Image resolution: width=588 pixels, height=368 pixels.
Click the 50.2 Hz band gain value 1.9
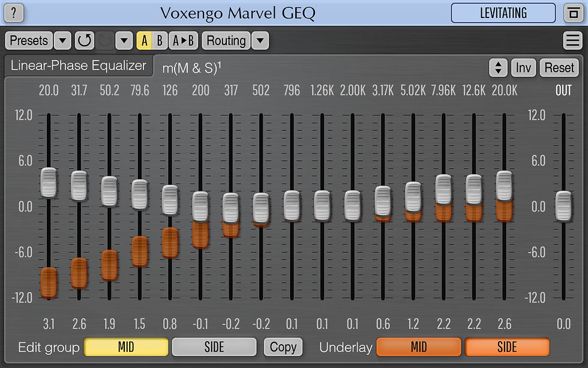[x=109, y=324]
